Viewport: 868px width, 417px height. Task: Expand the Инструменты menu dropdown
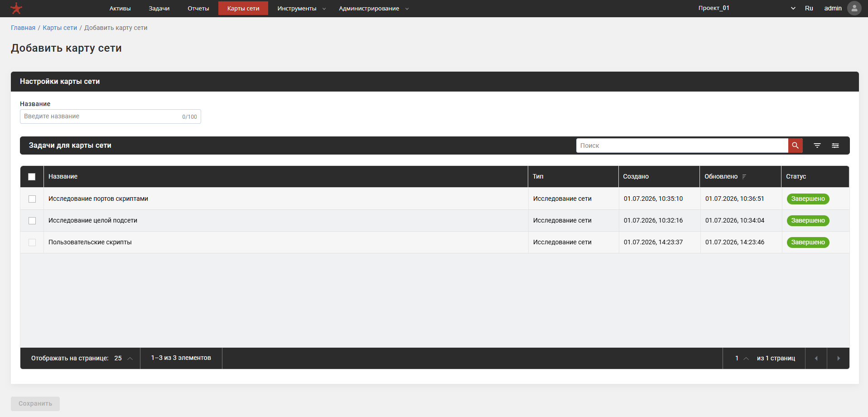(x=301, y=8)
